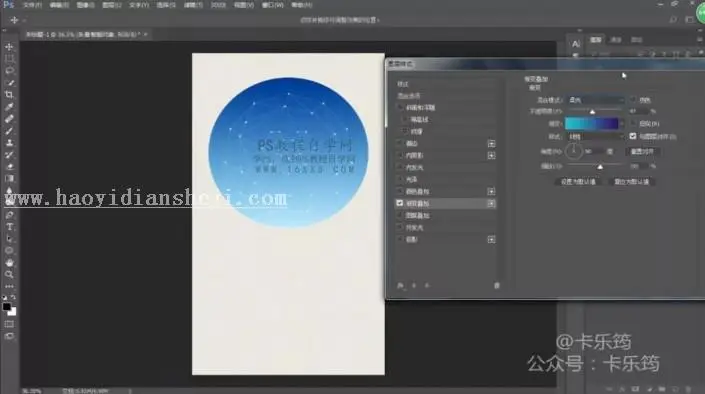The height and width of the screenshot is (394, 705).
Task: Select the Zoom magnifier tool
Action: pos(9,274)
